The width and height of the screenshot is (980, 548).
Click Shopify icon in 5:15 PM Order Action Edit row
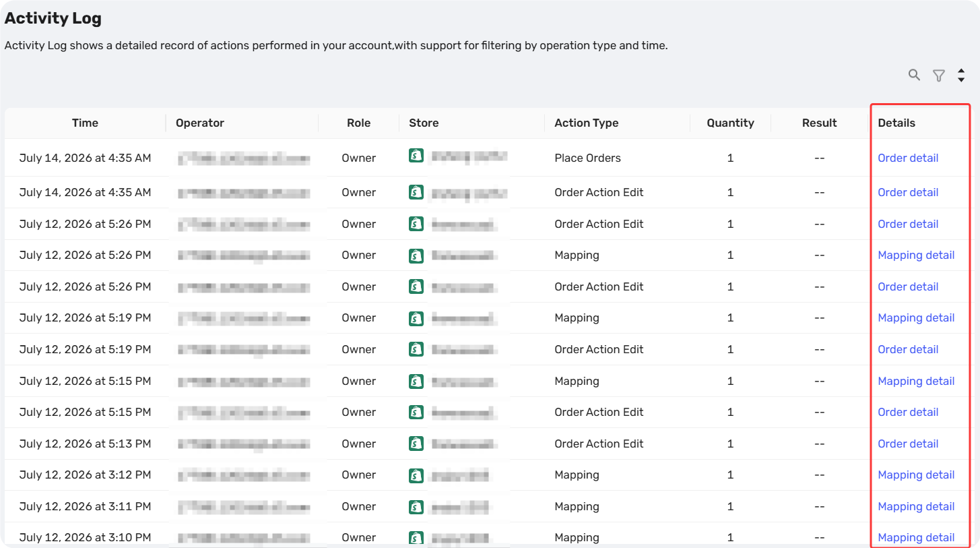416,411
